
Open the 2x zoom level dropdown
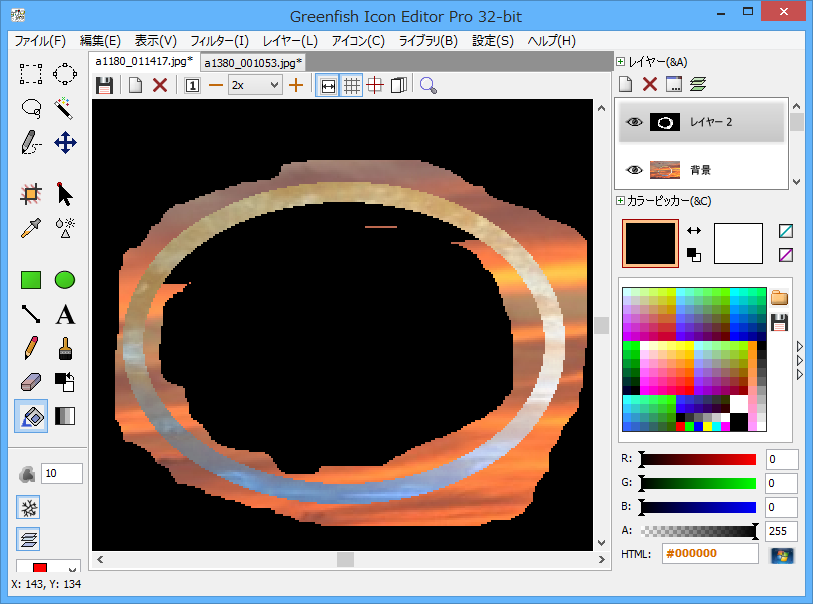255,86
